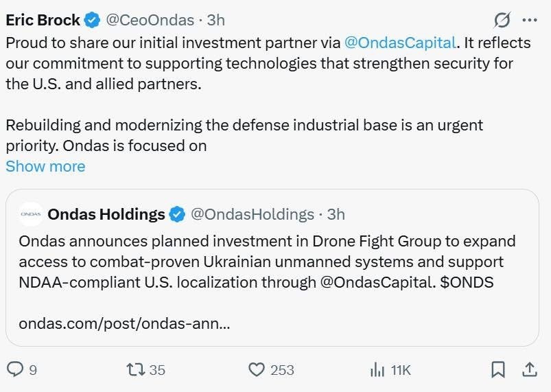Image resolution: width=551 pixels, height=392 pixels.
Task: Bookmark this post
Action: (x=498, y=369)
